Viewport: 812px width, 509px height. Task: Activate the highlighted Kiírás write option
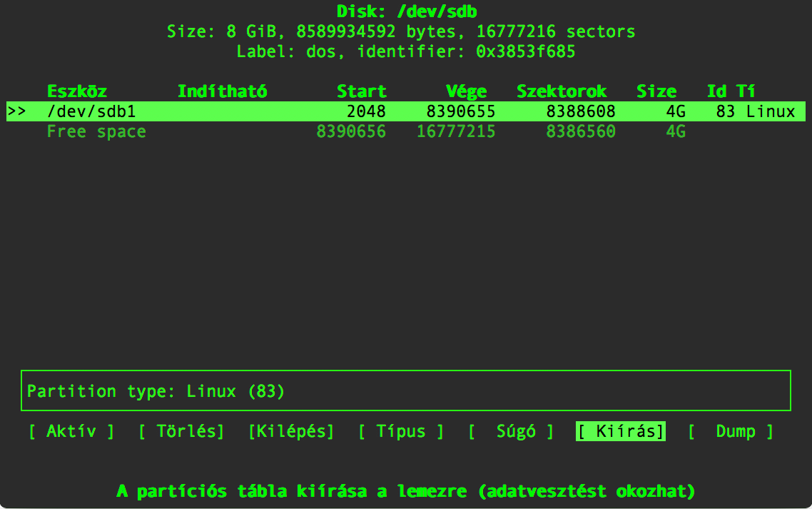pos(621,431)
